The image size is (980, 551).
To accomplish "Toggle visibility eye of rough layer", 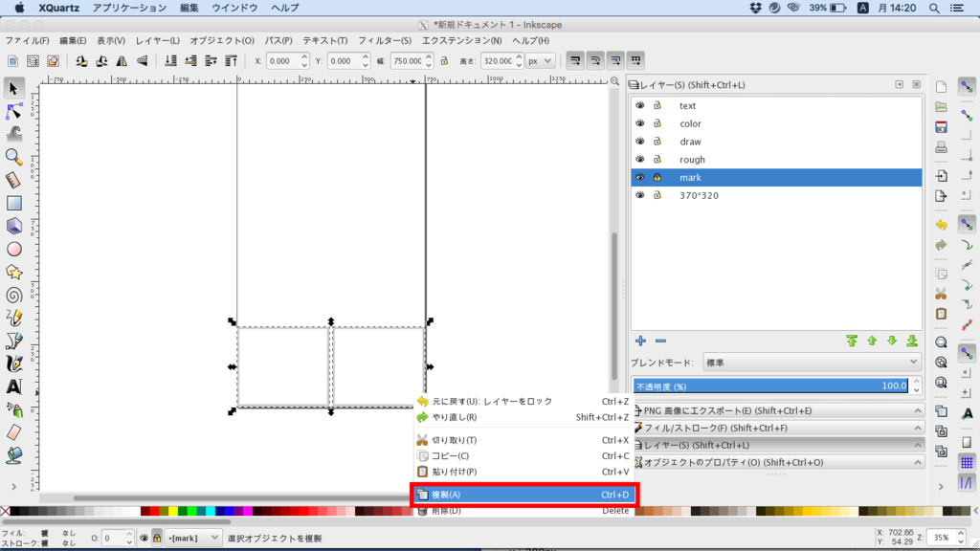I will [640, 160].
